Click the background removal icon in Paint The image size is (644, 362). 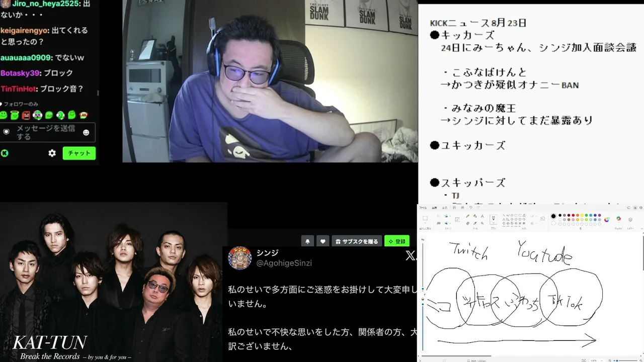[457, 219]
